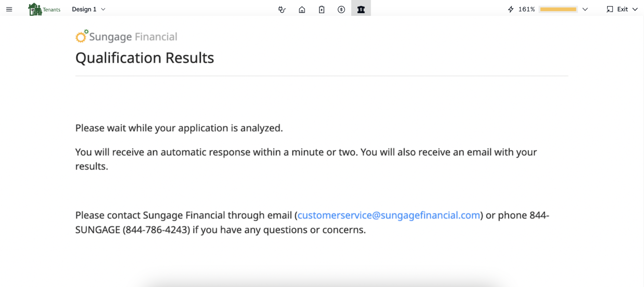Click the Qualification Results heading
This screenshot has width=644, height=287.
pyautogui.click(x=145, y=58)
